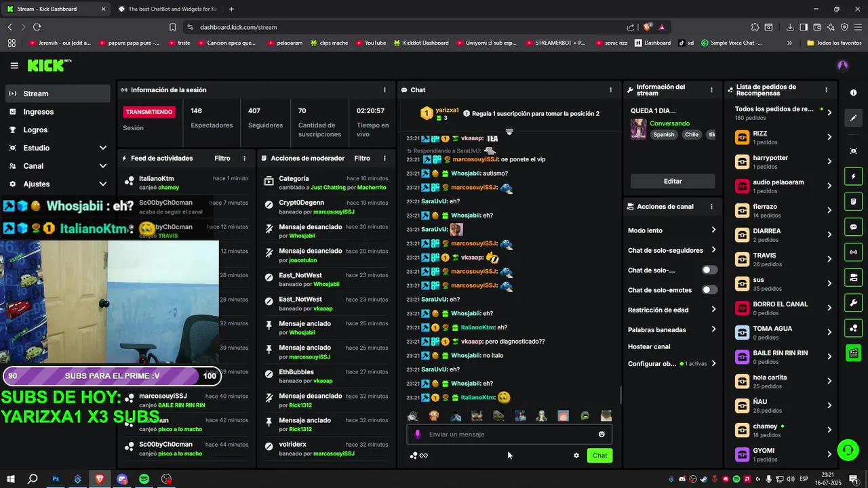Screen dimensions: 868x488
Task: Open the emoji picker in message box
Action: click(x=601, y=434)
